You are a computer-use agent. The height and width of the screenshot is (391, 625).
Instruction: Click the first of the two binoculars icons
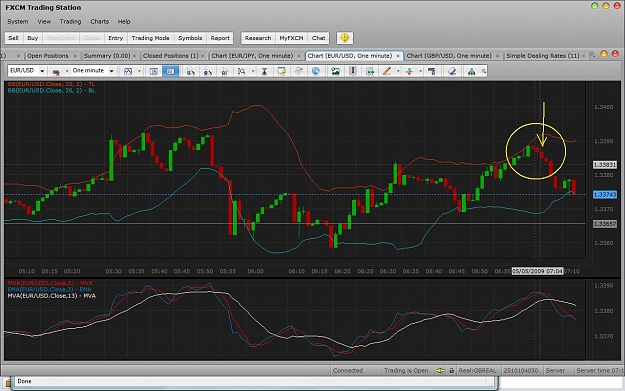point(191,71)
